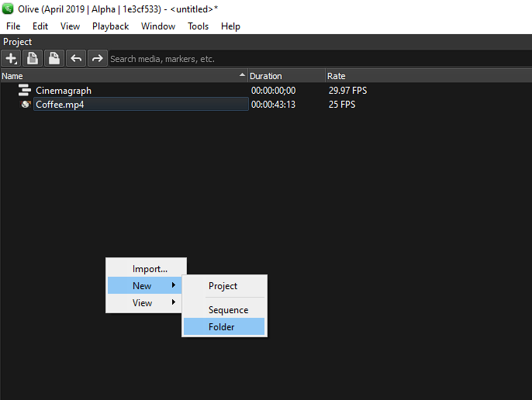Sort by the Rate column header
Image resolution: width=532 pixels, height=400 pixels.
429,76
